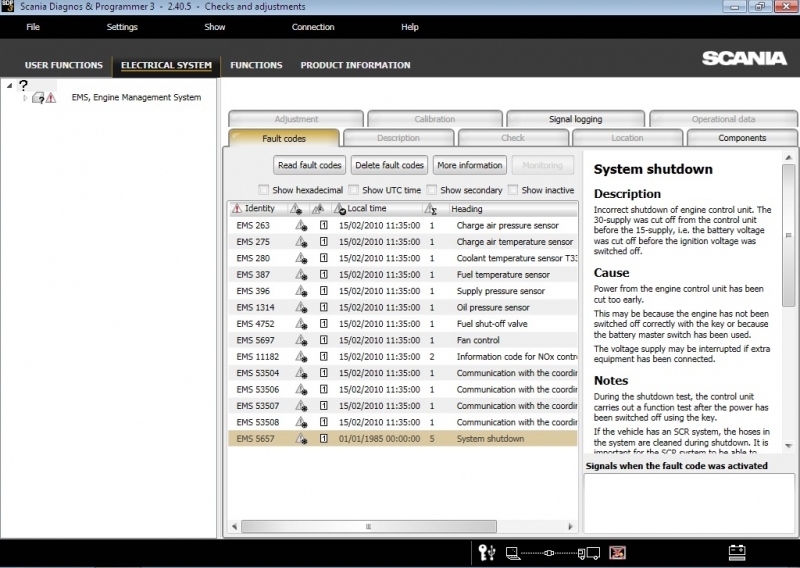Select the ELECTRICAL SYSTEM tab
Screen dimensions: 800x568
tap(166, 65)
